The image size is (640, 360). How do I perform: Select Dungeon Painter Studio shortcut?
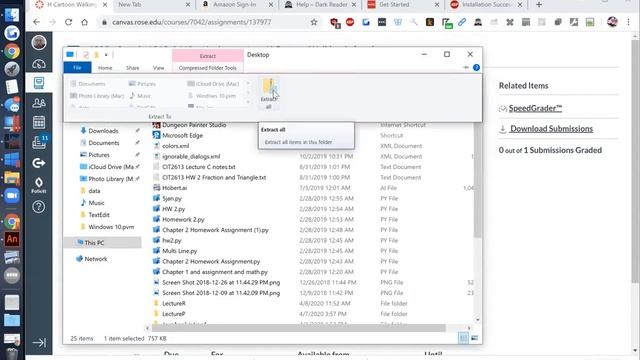click(194, 125)
